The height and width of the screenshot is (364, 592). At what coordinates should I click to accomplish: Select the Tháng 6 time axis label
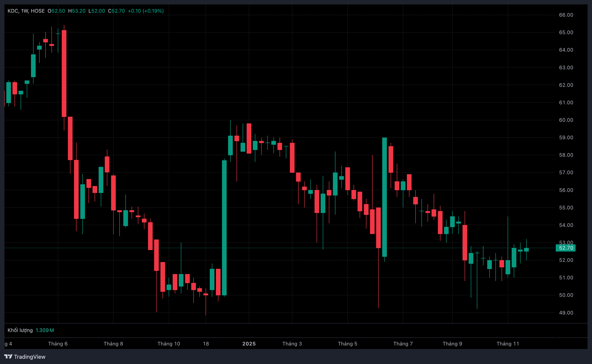[x=58, y=343]
